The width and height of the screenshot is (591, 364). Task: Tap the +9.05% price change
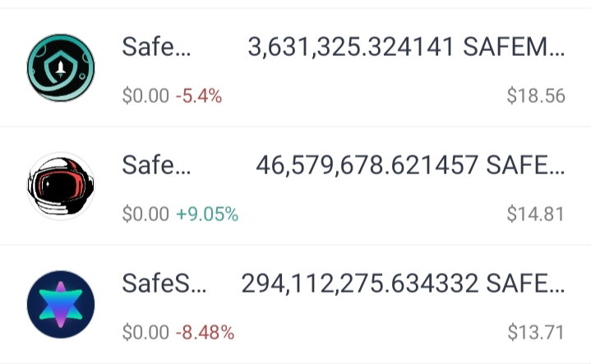[207, 214]
